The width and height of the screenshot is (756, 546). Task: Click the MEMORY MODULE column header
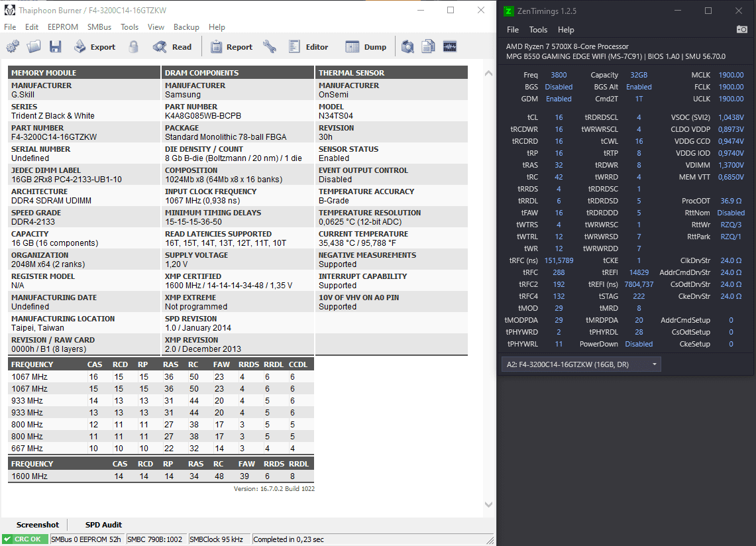[84, 72]
